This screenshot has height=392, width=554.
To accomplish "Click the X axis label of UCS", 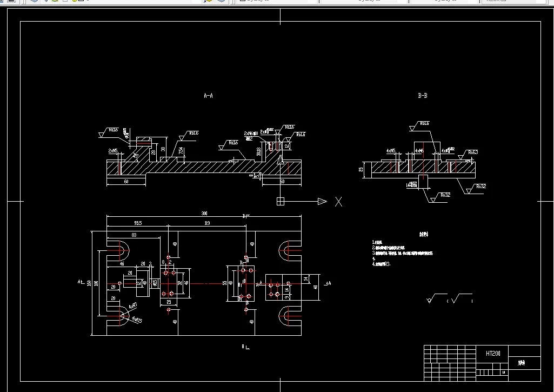I will click(x=338, y=202).
